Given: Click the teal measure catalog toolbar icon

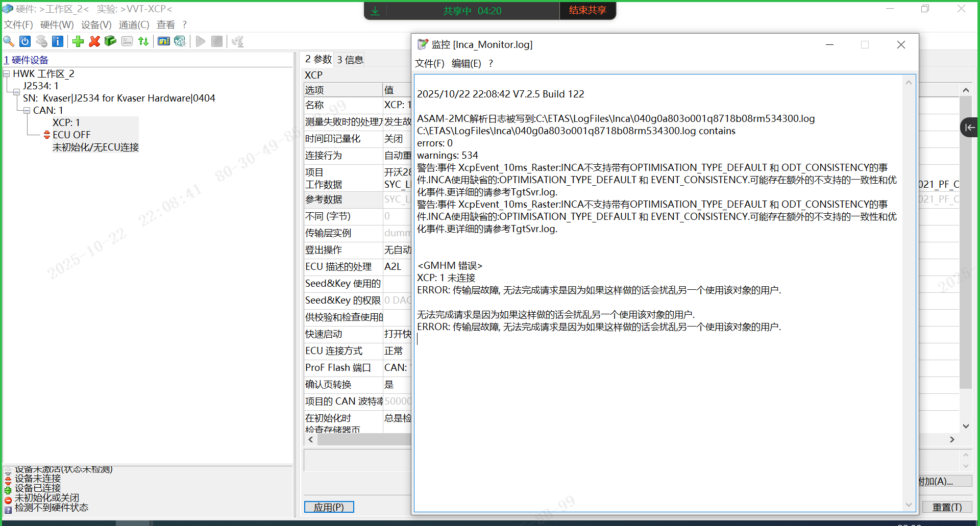Looking at the screenshot, I should (x=180, y=41).
